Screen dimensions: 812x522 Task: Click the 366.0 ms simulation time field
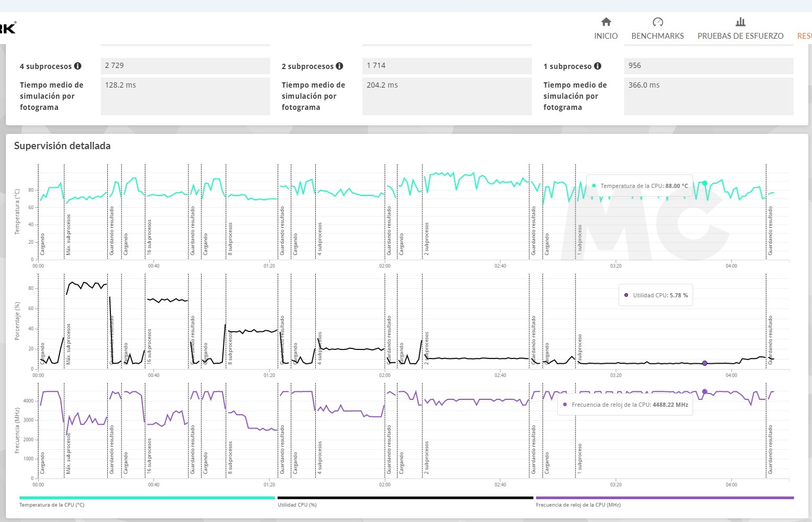pyautogui.click(x=708, y=96)
